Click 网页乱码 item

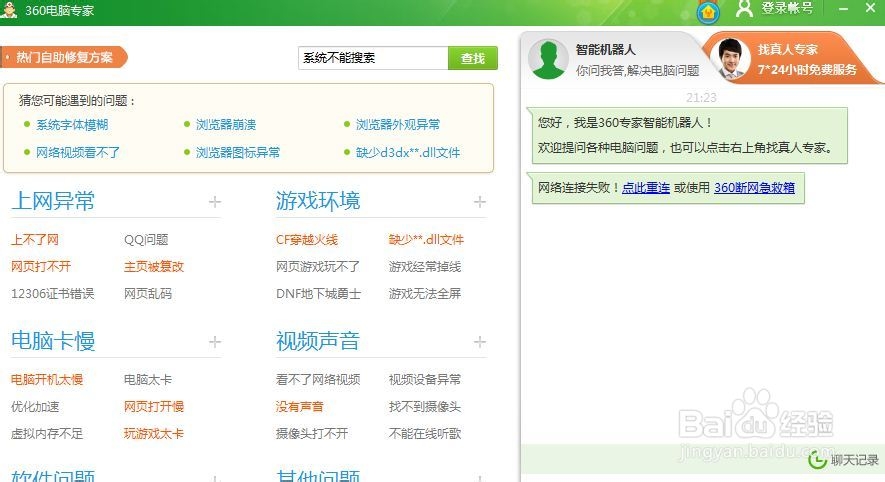coord(147,293)
